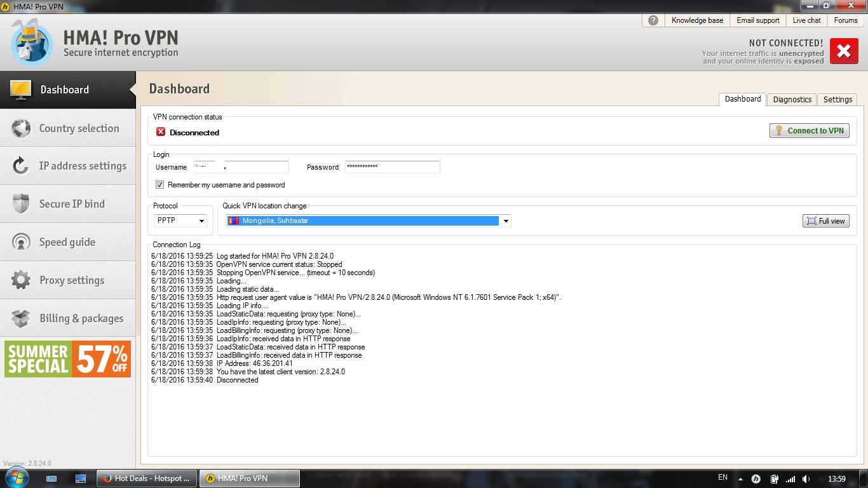Go to IP address settings
868x488 pixels.
pyautogui.click(x=68, y=166)
